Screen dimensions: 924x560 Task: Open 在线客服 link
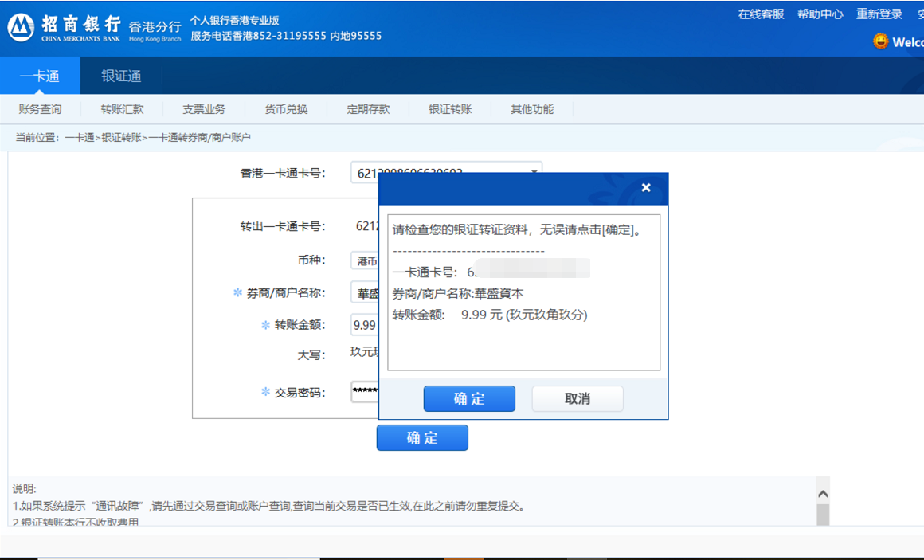click(x=761, y=14)
